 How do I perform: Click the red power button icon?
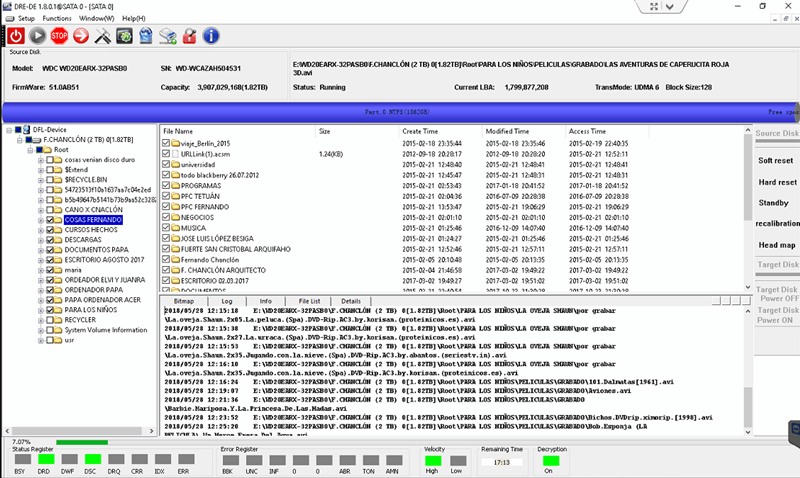15,36
